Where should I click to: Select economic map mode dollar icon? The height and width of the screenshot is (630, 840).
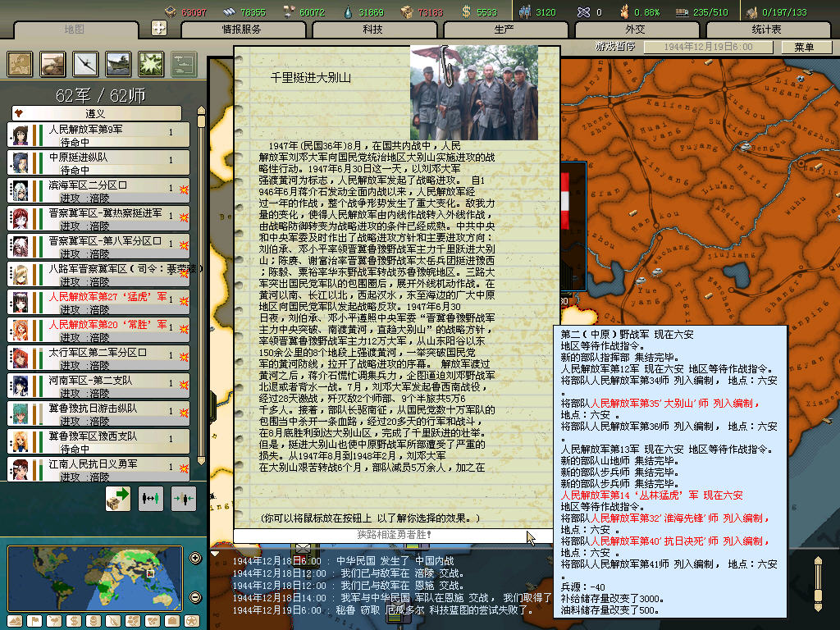pos(74,621)
